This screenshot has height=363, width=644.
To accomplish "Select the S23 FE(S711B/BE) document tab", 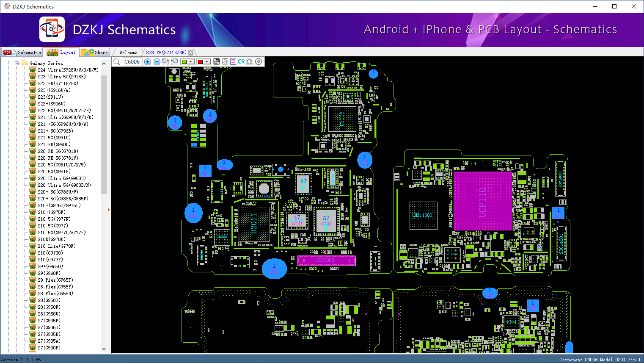I will (x=166, y=53).
